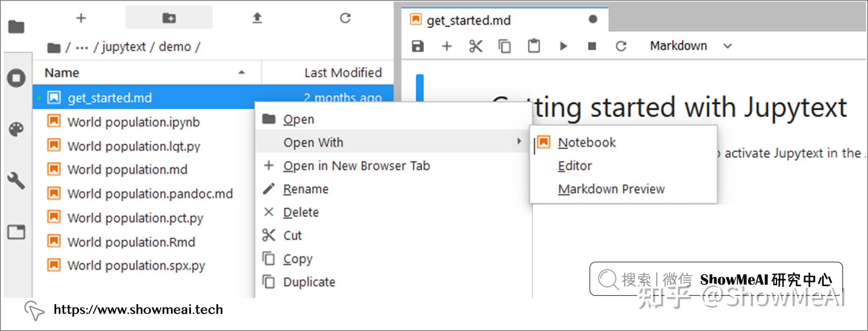868x331 pixels.
Task: Copy selected cells in notebook toolbar
Action: 505,46
